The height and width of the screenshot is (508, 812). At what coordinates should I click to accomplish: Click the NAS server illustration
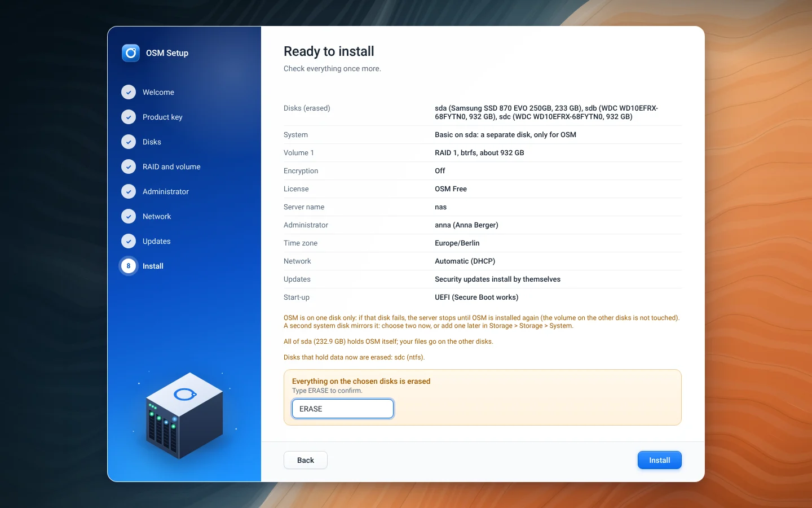[x=184, y=415]
